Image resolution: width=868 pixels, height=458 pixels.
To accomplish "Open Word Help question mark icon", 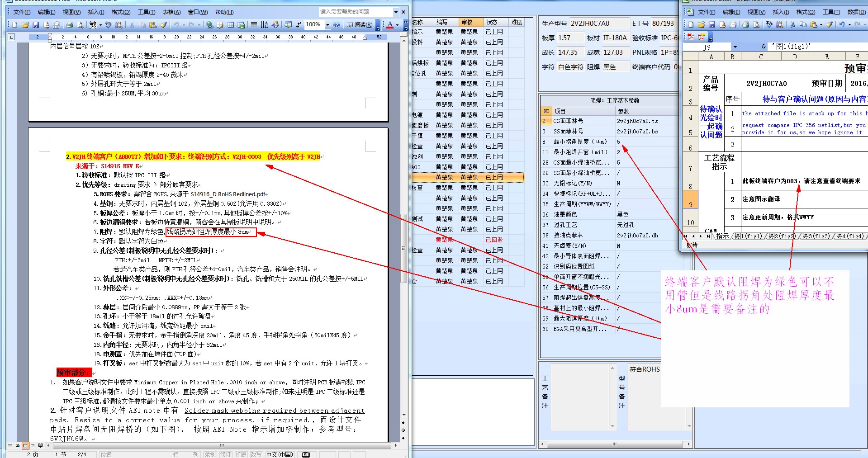I will (337, 25).
